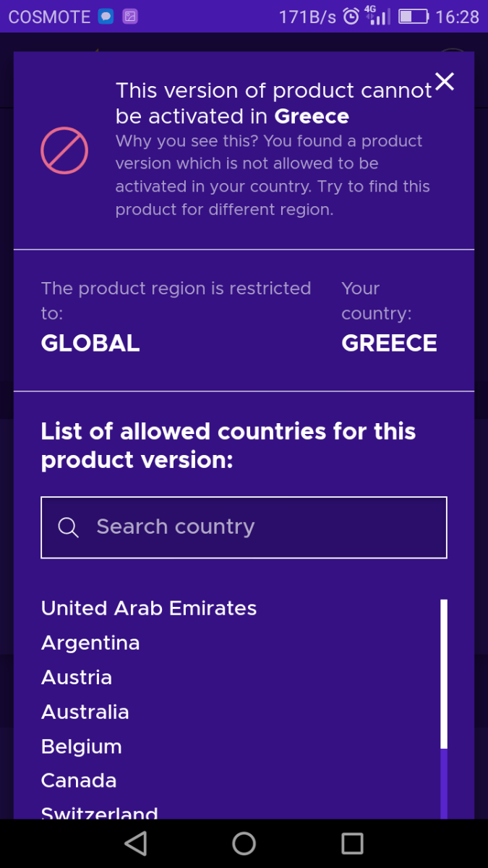This screenshot has width=488, height=868.
Task: Tap the Android home circle button
Action: (x=244, y=843)
